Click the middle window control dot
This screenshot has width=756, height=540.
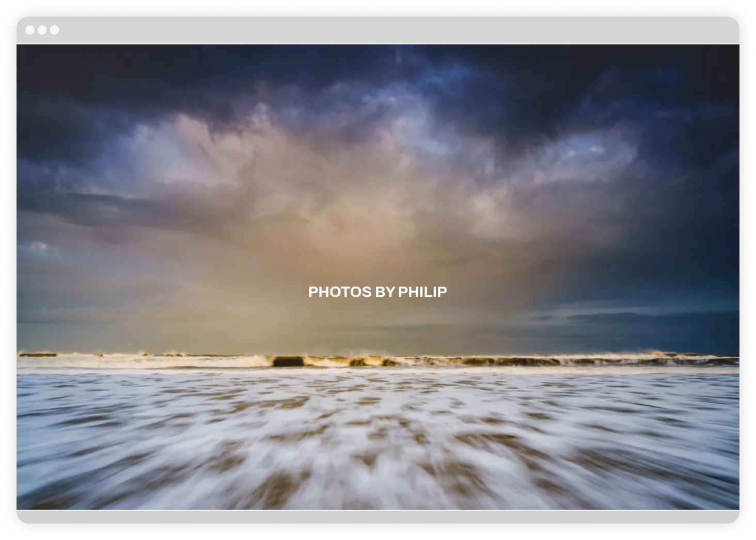click(x=42, y=30)
